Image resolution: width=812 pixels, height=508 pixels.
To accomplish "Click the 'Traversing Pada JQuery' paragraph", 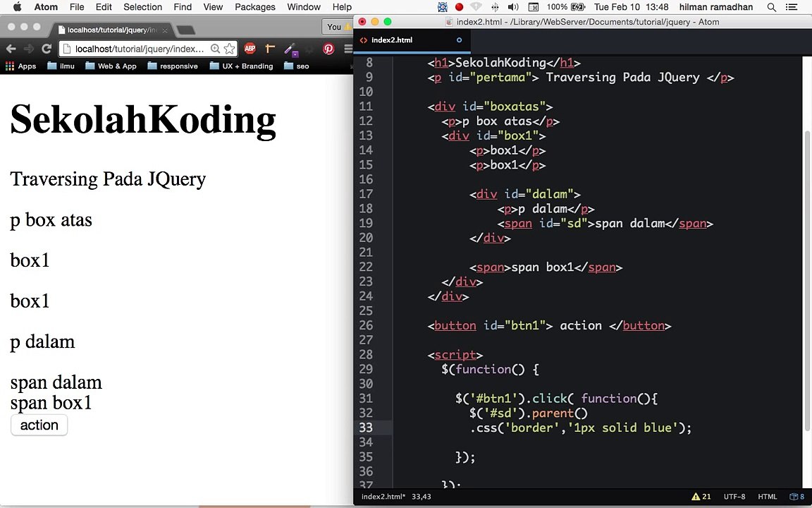I will coord(108,179).
